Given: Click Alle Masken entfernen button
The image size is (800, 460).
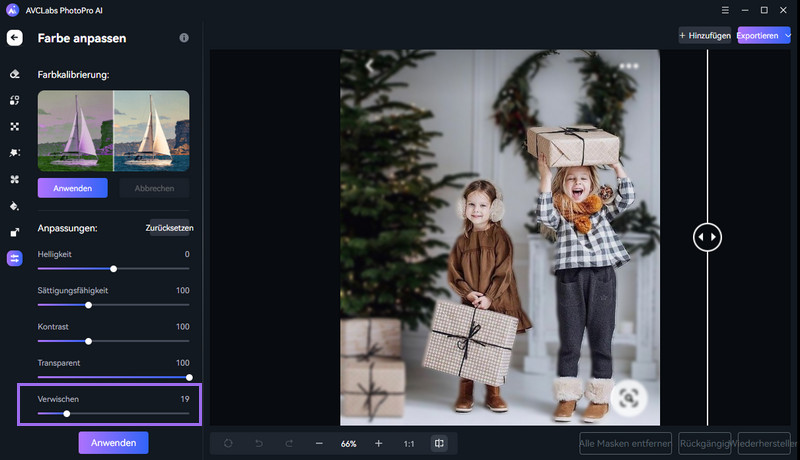Looking at the screenshot, I should point(624,443).
